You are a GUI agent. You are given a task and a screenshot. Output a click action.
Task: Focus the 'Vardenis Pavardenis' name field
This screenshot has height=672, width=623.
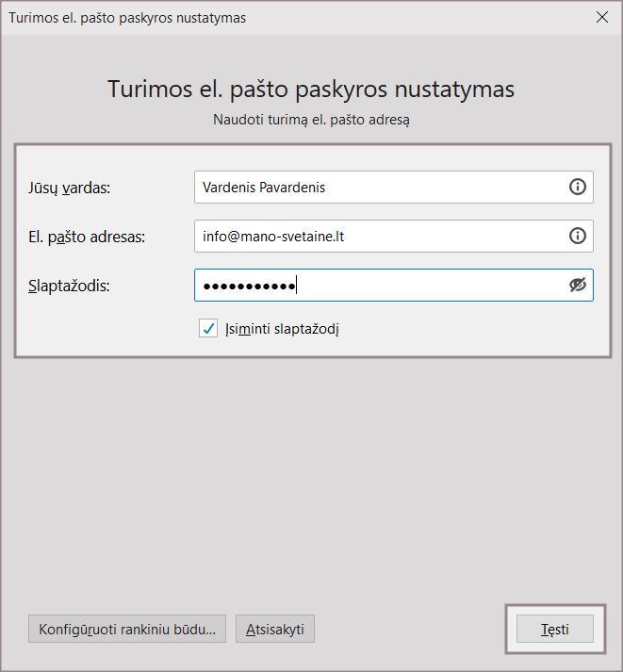pyautogui.click(x=377, y=187)
